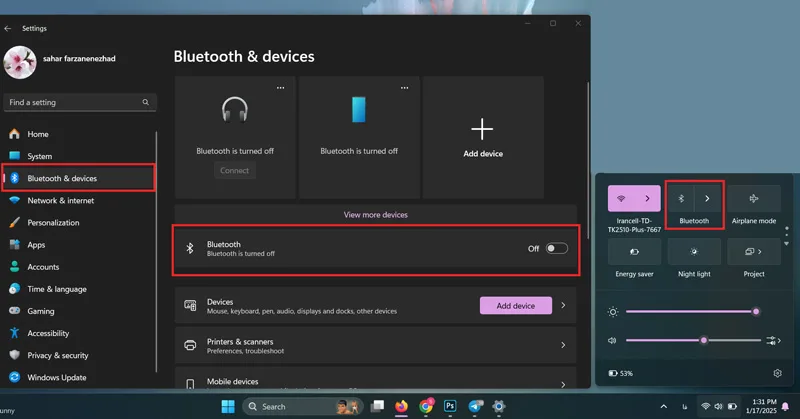The image size is (800, 419).
Task: Open View more devices link
Action: (x=376, y=215)
